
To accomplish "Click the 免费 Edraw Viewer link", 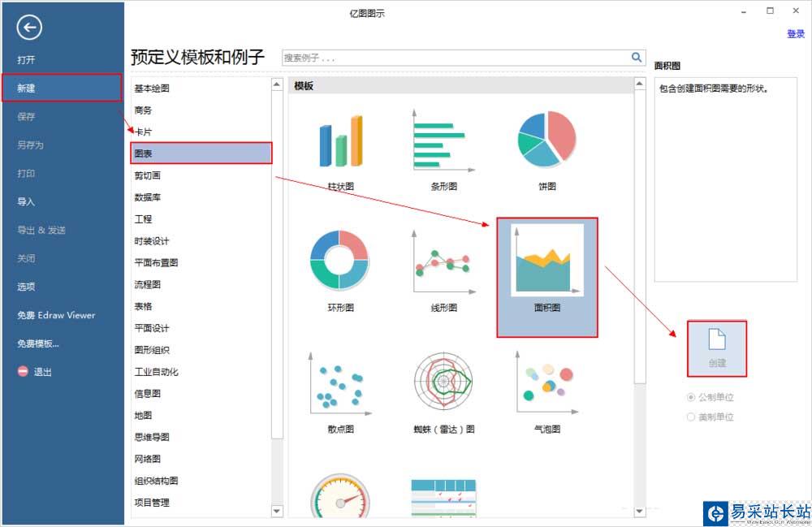I will click(x=56, y=315).
